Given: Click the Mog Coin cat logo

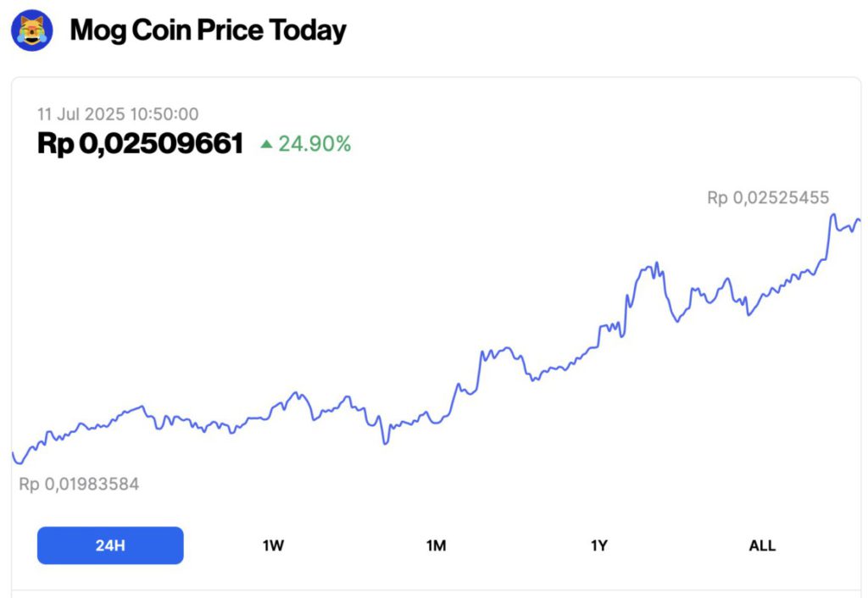Looking at the screenshot, I should [31, 31].
